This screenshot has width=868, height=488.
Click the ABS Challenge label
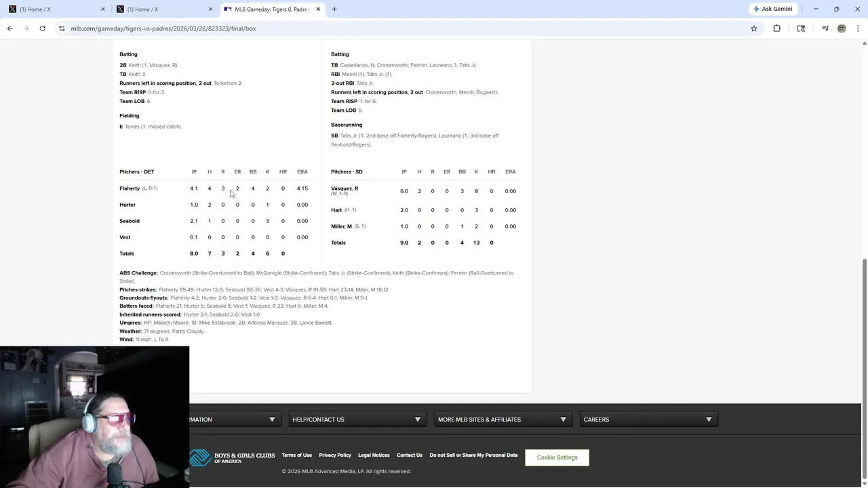(138, 273)
